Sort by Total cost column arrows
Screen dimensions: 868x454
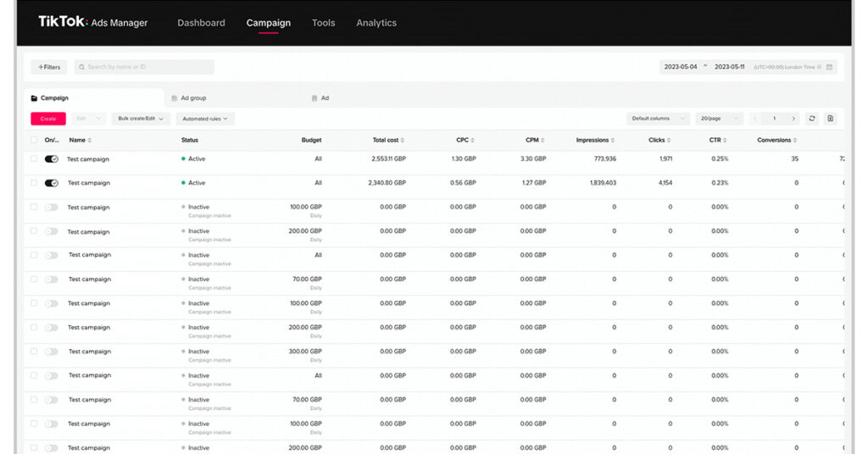pos(403,141)
